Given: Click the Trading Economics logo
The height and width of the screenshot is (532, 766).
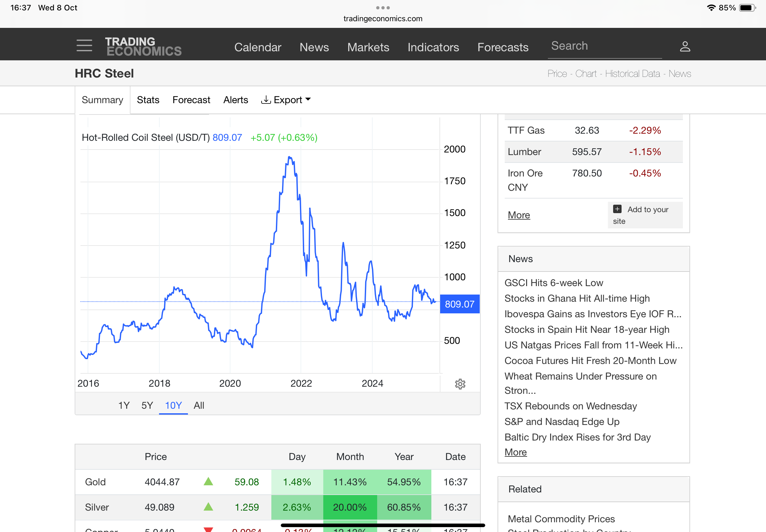Looking at the screenshot, I should click(143, 46).
